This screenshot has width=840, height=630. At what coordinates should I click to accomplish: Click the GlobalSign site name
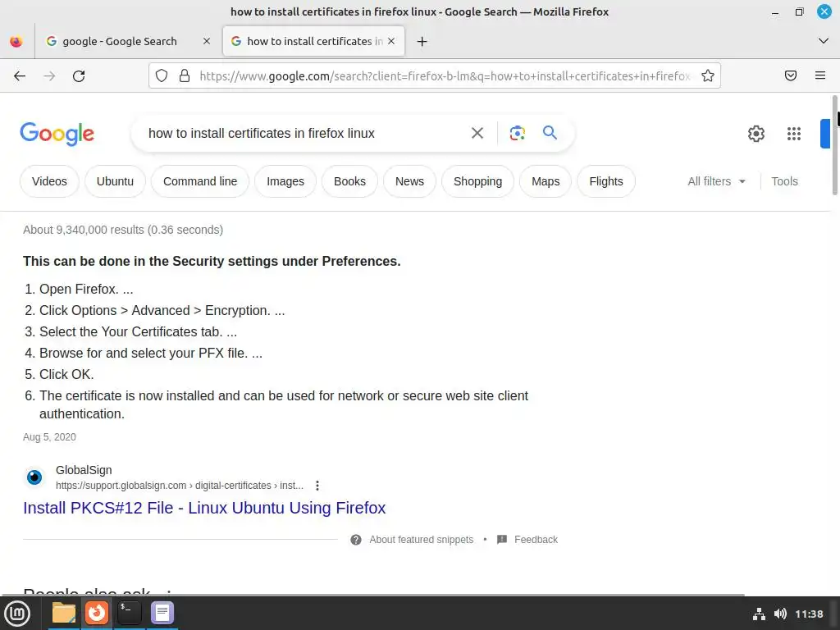coord(84,470)
